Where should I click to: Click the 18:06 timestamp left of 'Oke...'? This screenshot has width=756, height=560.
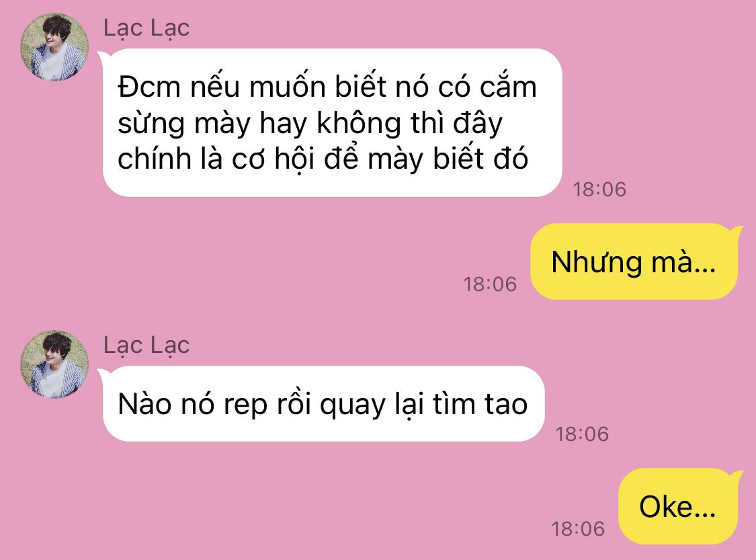(578, 528)
